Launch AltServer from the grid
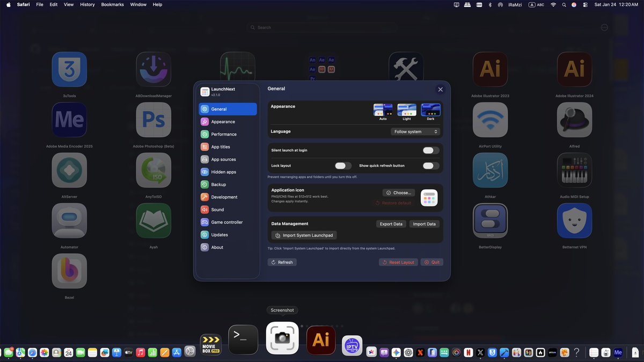This screenshot has height=362, width=644. point(69,170)
